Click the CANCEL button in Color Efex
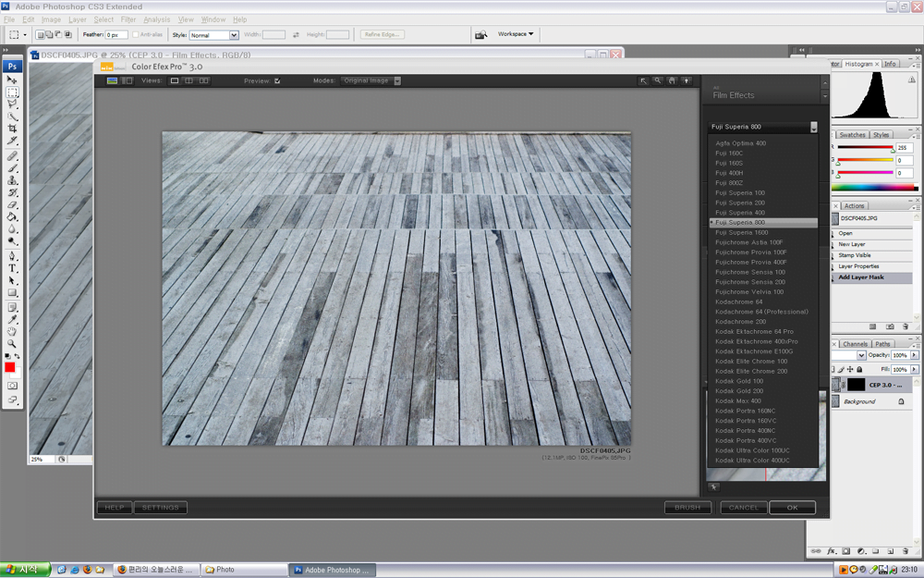This screenshot has height=578, width=924. pos(743,508)
